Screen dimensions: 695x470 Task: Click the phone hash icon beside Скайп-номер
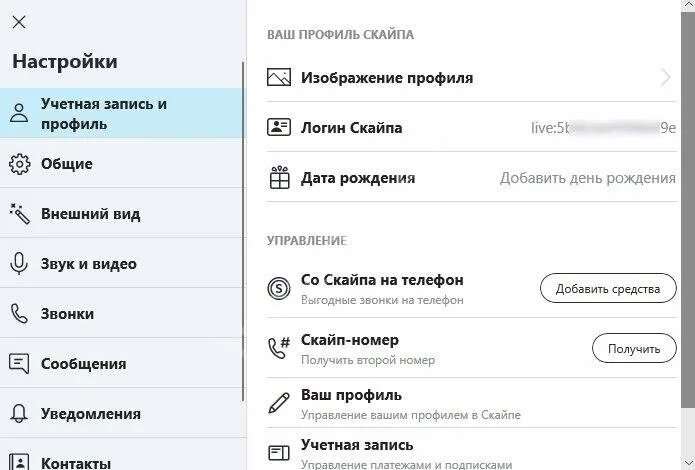click(279, 348)
